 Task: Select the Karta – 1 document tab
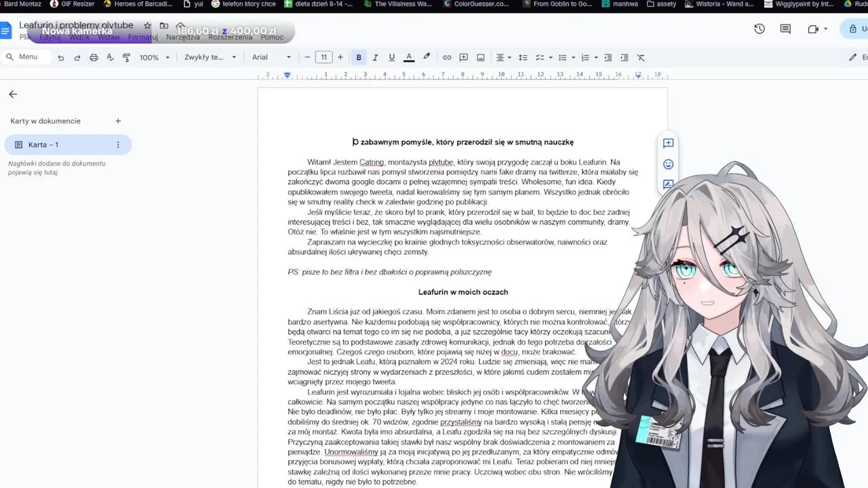pos(68,144)
